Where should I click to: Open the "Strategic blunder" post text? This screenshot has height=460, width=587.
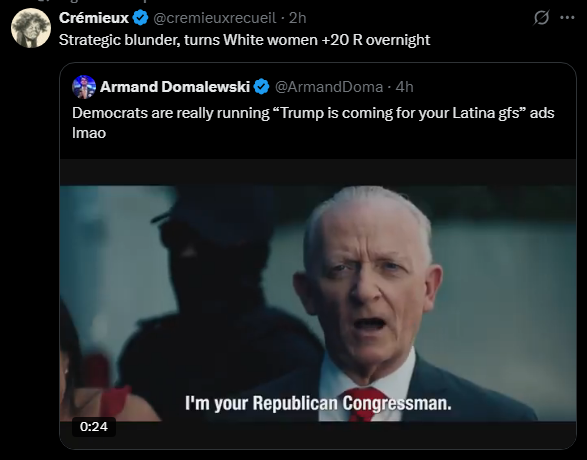coord(244,40)
